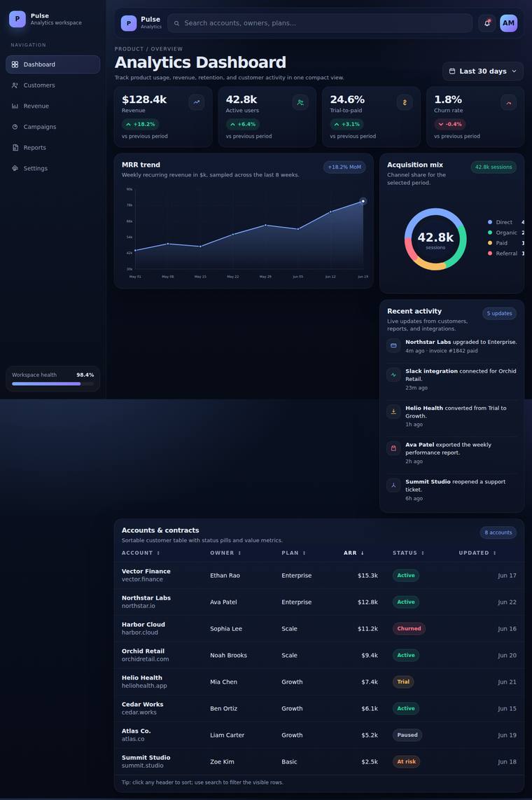The image size is (532, 800).
Task: Click the Trial status pill for Helio Health
Action: pyautogui.click(x=403, y=682)
